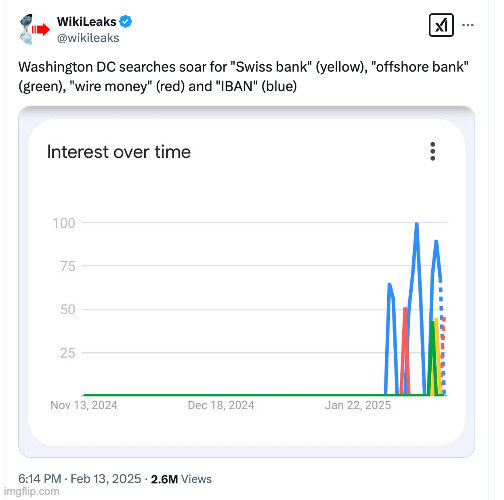
Task: Open the tweet's three-dot more menu
Action: (468, 25)
